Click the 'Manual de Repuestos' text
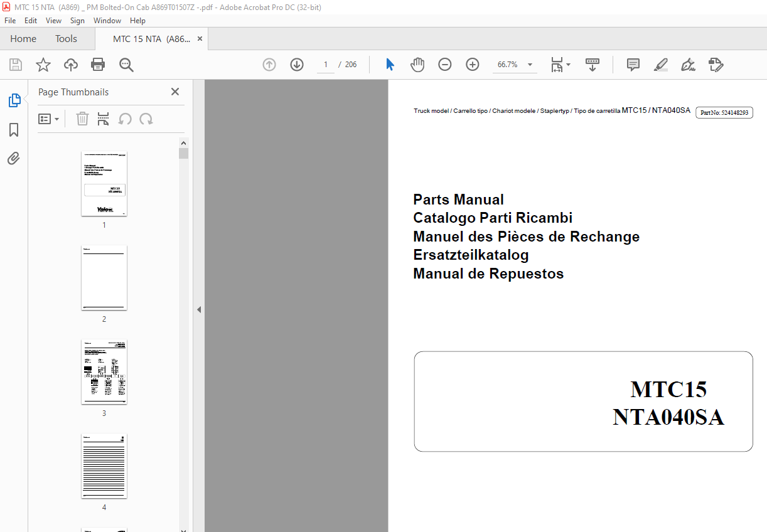The image size is (767, 532). pyautogui.click(x=488, y=274)
